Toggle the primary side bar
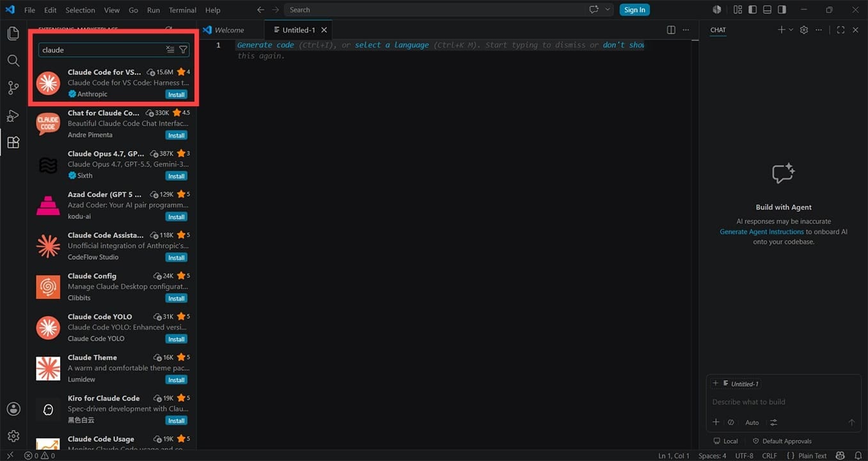This screenshot has width=868, height=461. 753,10
